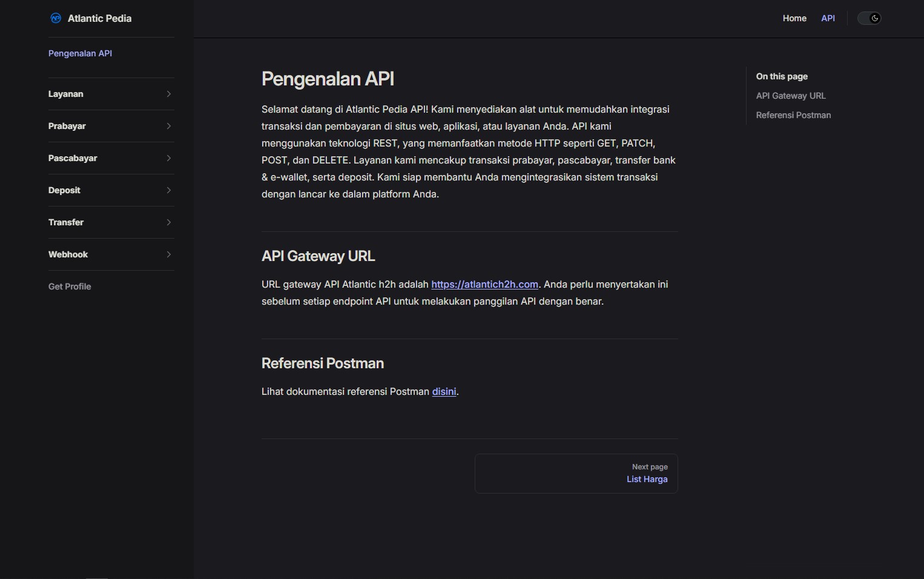Open Get Profile in the sidebar
Screen dimensions: 924x579
70,286
